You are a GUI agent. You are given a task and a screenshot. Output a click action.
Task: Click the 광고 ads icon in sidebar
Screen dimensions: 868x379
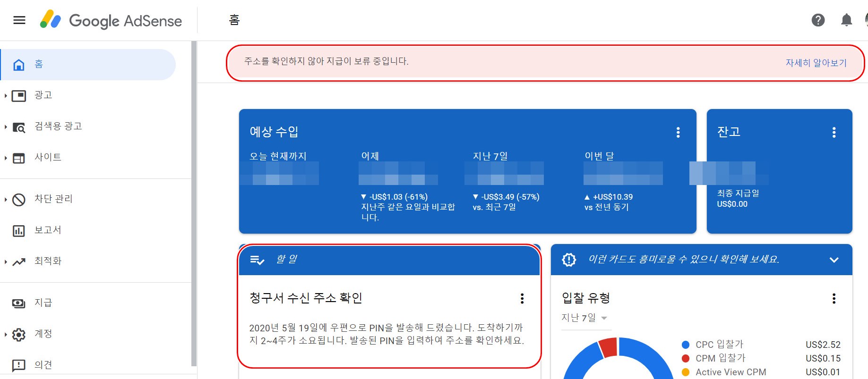click(x=19, y=96)
